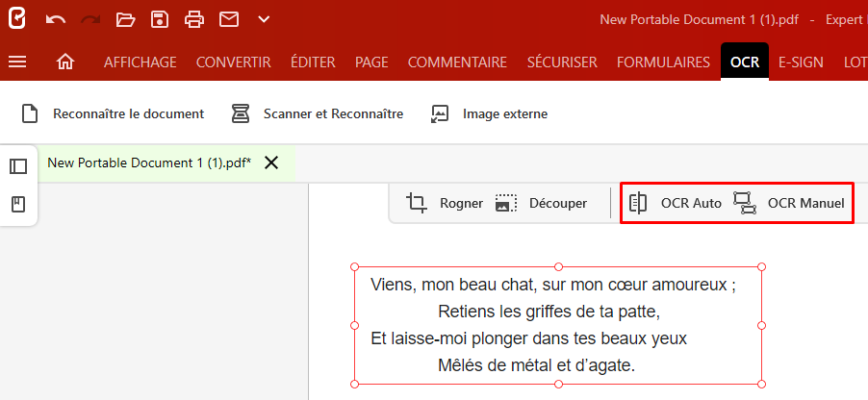Switch to the AFFICHAGE tab
Viewport: 868px width, 400px height.
tap(140, 62)
